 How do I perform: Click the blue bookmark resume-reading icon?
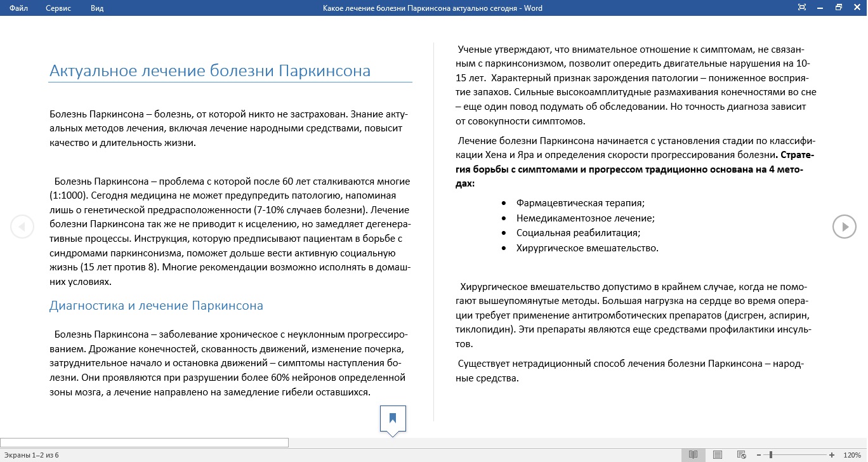tap(393, 418)
